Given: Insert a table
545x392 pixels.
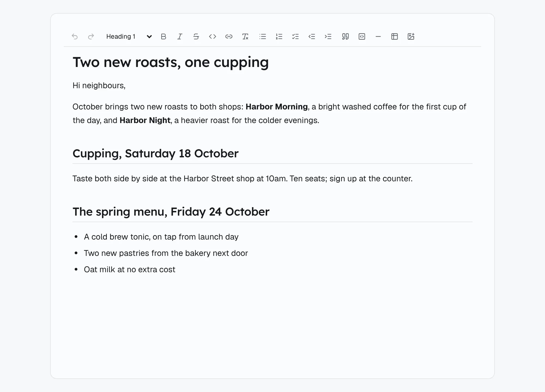Looking at the screenshot, I should (x=395, y=36).
